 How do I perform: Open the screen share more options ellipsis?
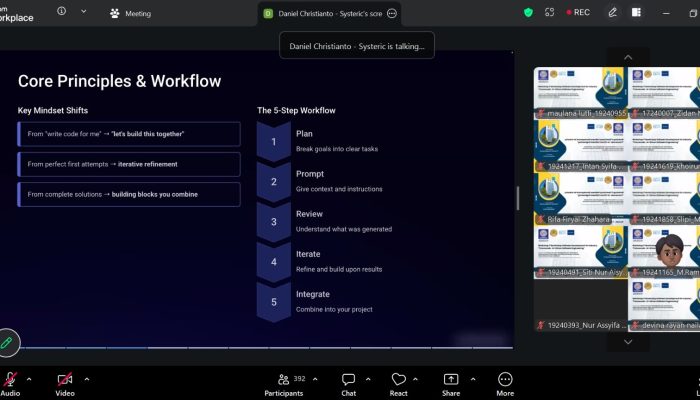[392, 13]
